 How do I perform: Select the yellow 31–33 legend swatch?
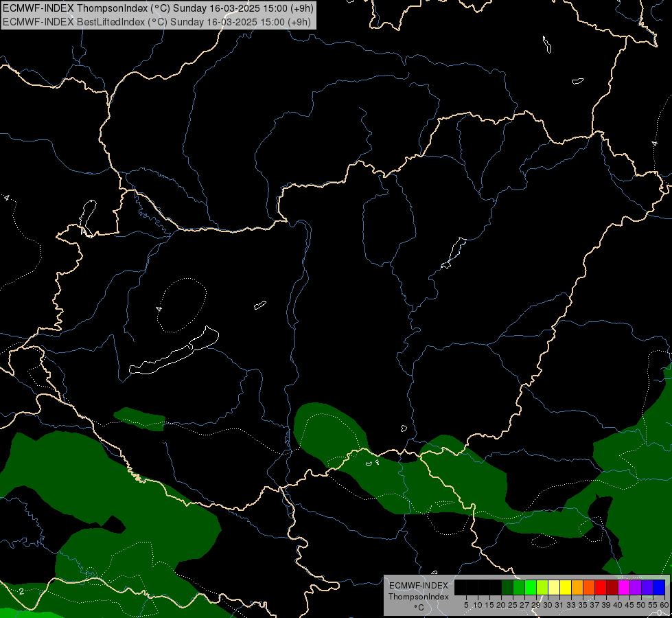click(566, 587)
